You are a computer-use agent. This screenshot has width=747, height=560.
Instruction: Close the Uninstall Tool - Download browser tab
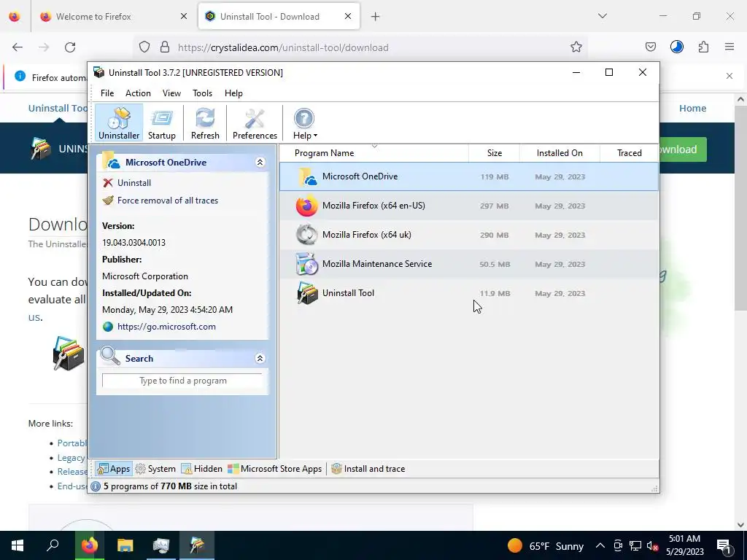tap(348, 16)
